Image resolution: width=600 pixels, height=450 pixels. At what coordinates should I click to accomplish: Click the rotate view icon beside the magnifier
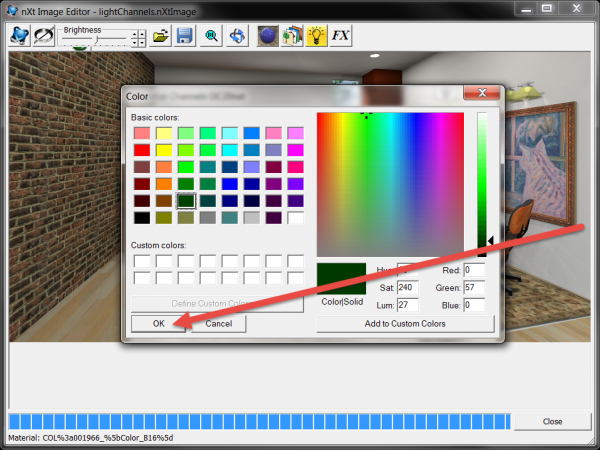click(237, 36)
